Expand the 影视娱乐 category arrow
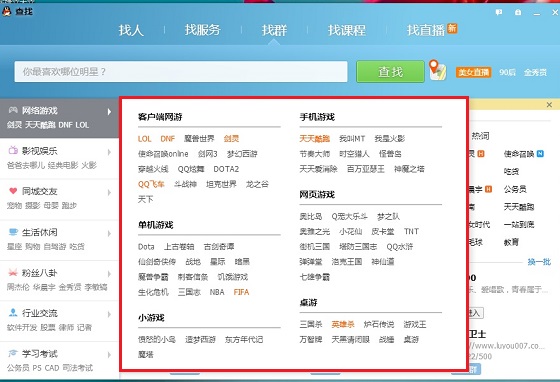 coord(109,152)
